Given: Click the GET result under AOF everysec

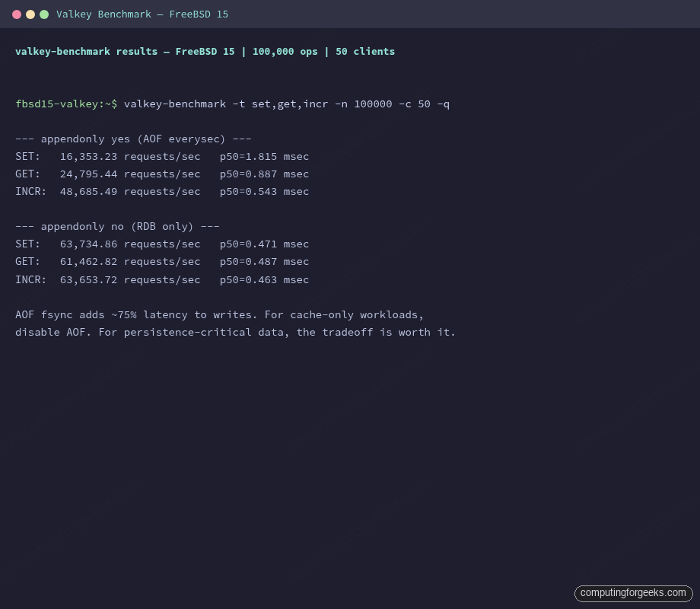Looking at the screenshot, I should tap(162, 174).
